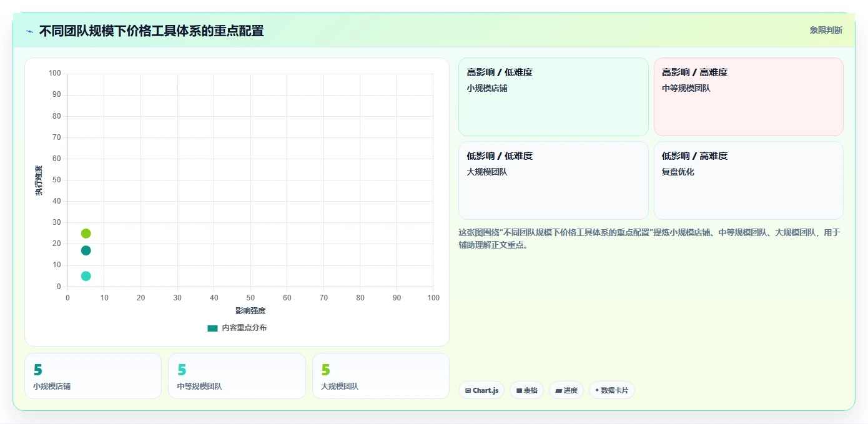868x424 pixels.
Task: Open the 低影响 / 低难度 quadrant card
Action: click(553, 180)
